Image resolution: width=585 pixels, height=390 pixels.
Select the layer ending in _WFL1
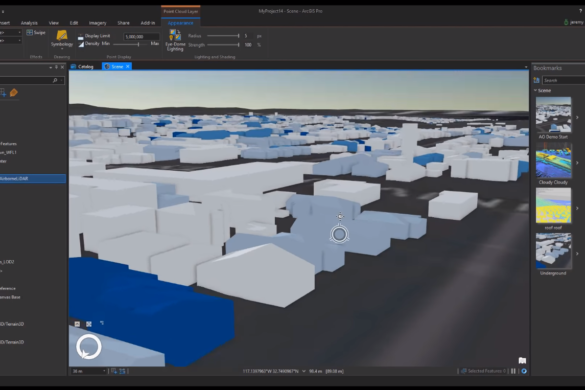[x=9, y=152]
